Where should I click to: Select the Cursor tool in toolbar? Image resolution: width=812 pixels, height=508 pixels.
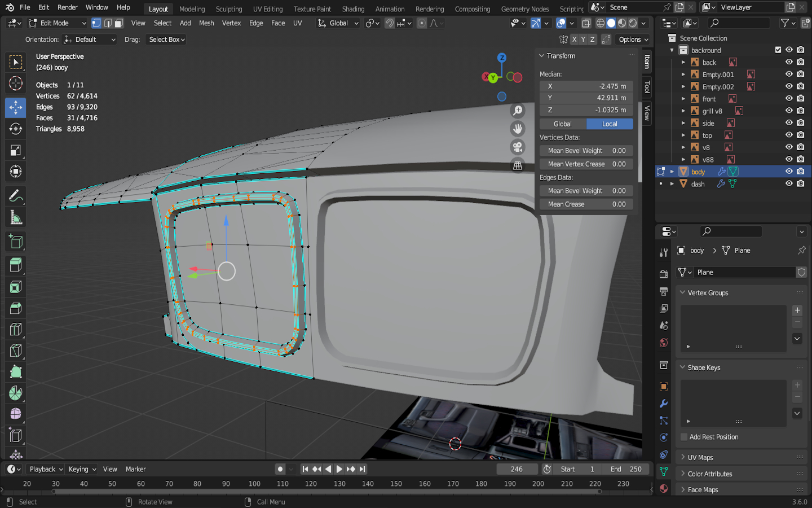tap(16, 84)
